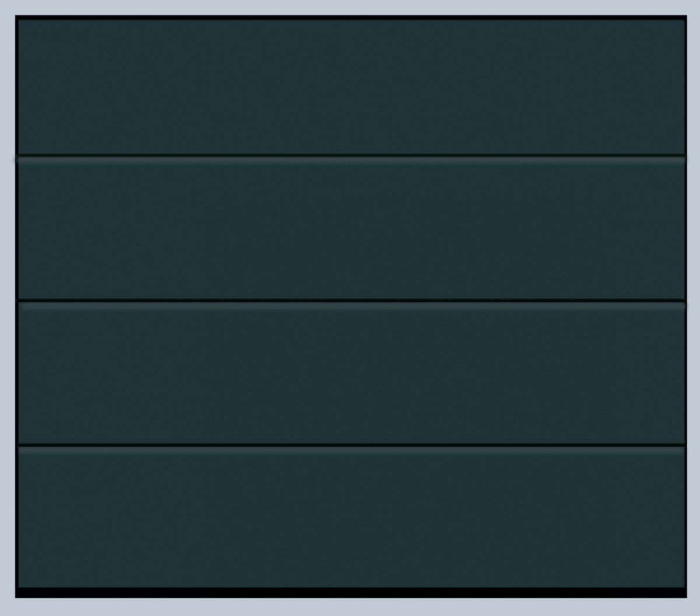Viewport: 700px width, 616px height.
Task: Click the seam between third and fourth panels
Action: click(351, 445)
